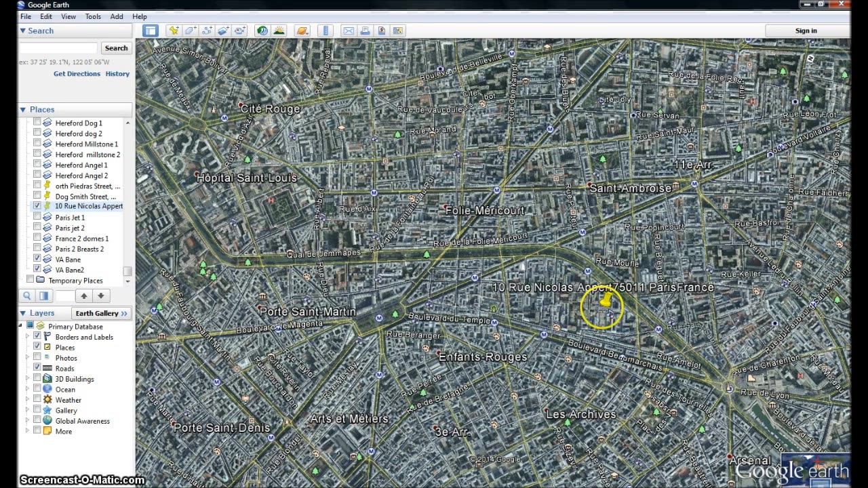Expand the Weather layer node
Screen dimensions: 868x488
28,400
